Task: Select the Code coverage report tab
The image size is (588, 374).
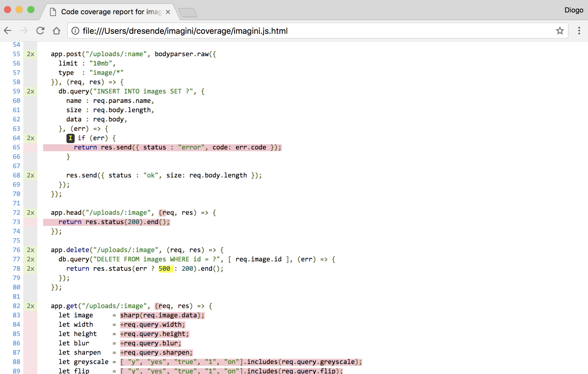Action: [111, 12]
